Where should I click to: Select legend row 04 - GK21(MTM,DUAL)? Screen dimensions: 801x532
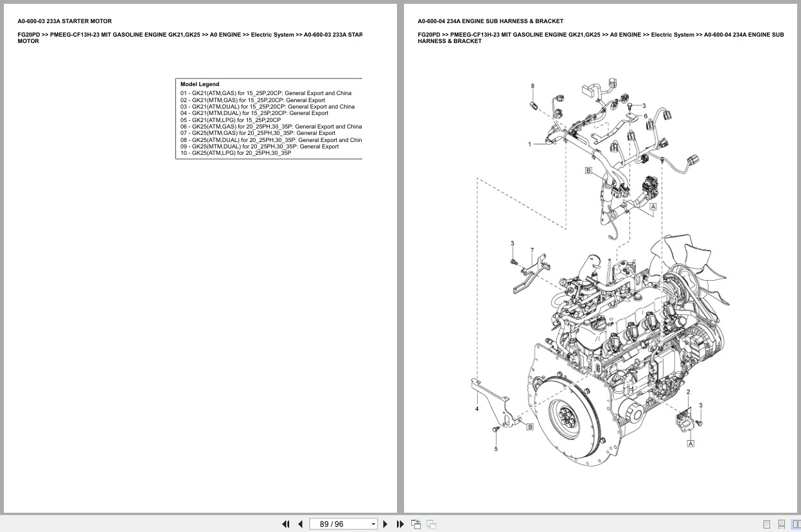pos(254,113)
